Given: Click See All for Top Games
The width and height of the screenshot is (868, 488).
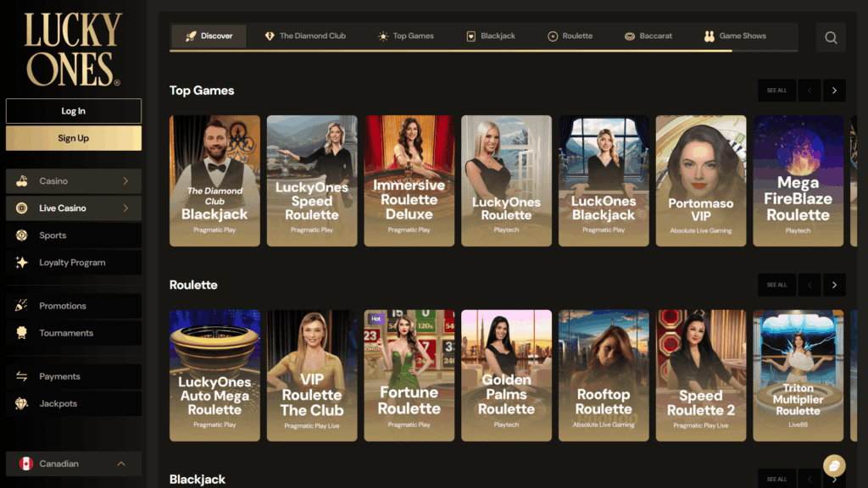Looking at the screenshot, I should [776, 91].
